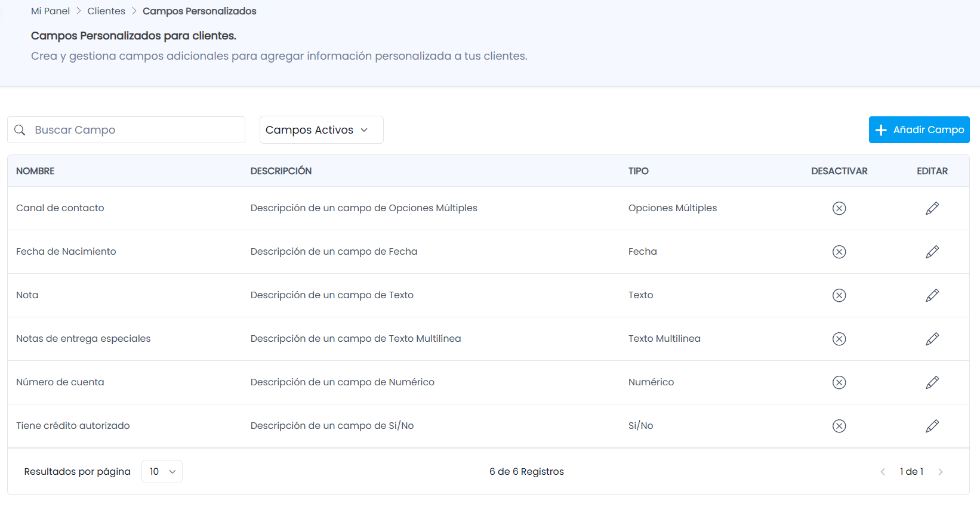
Task: Open the Campos Activos filter dropdown
Action: coord(321,130)
